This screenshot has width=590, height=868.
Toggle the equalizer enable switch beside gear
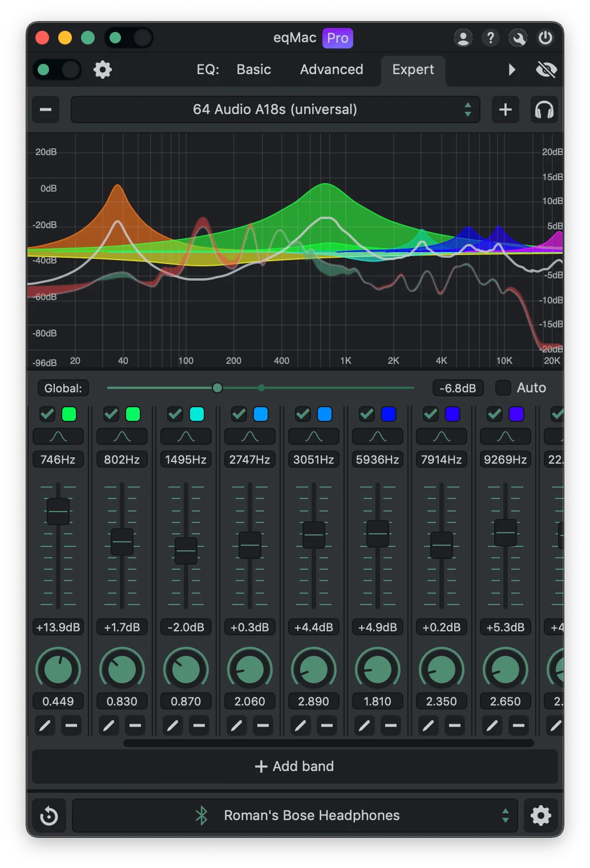(x=56, y=70)
